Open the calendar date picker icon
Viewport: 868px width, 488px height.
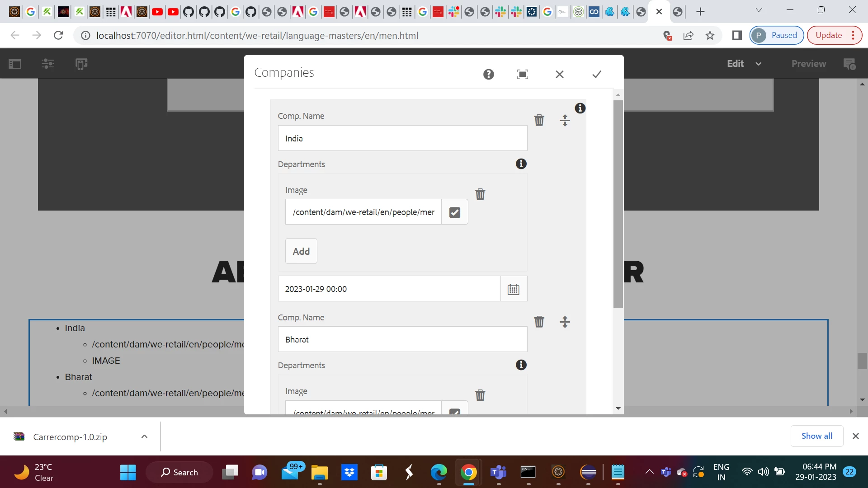coord(513,289)
